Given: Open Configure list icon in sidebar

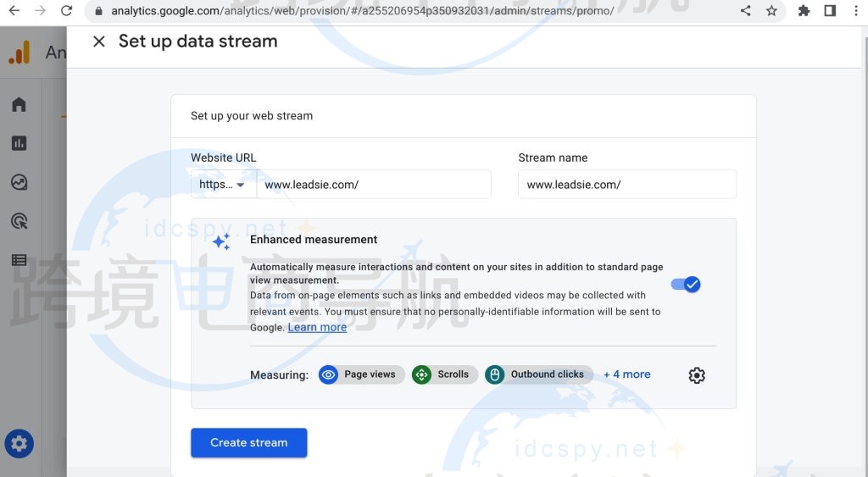Looking at the screenshot, I should [19, 260].
